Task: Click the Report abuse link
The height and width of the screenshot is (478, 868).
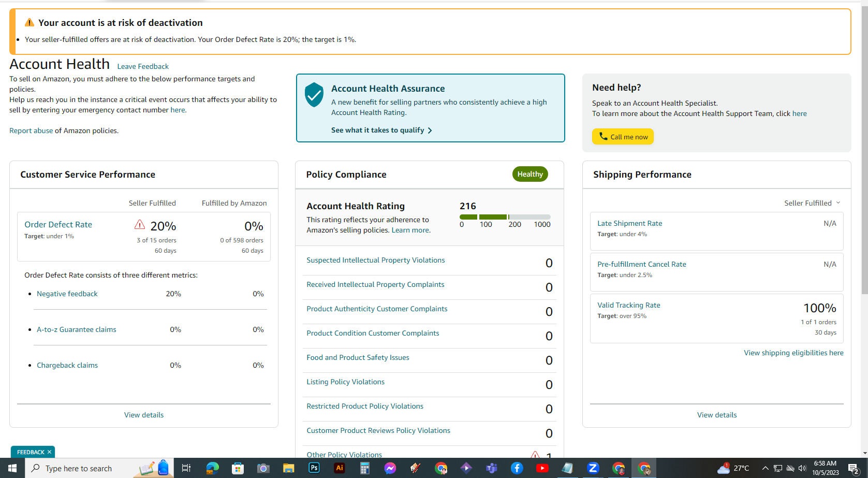Action: [x=31, y=131]
